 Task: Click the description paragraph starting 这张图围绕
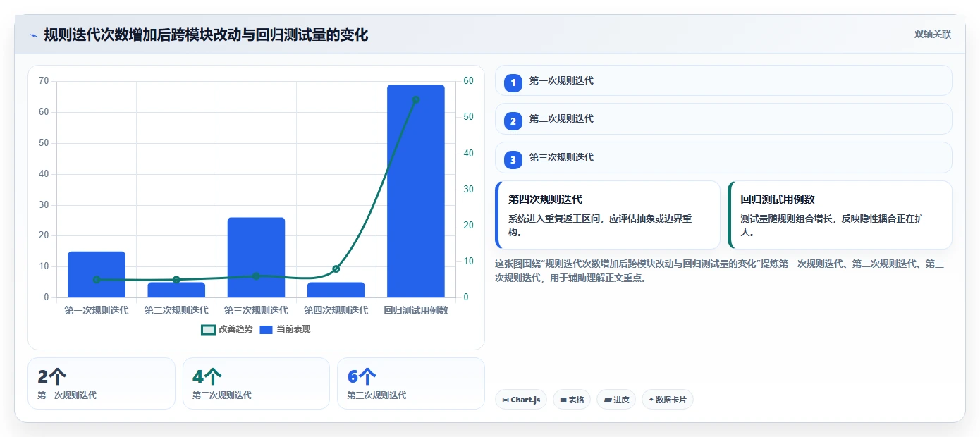click(720, 271)
